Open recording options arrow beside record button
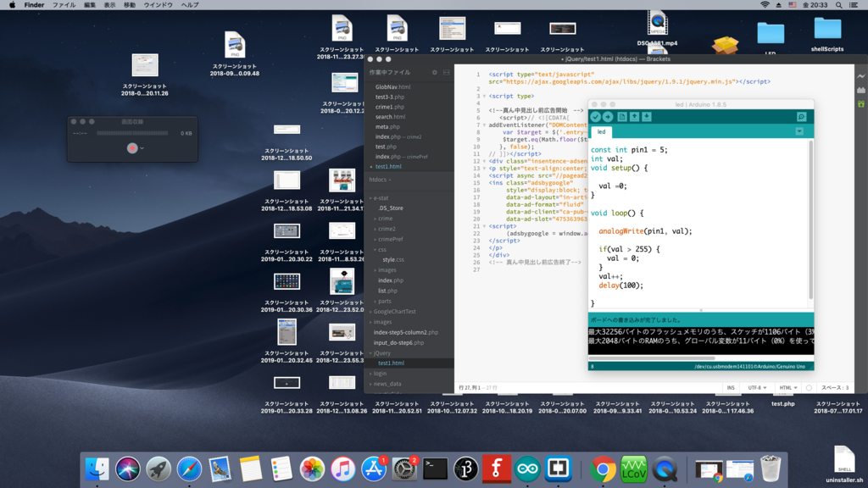 pyautogui.click(x=142, y=148)
